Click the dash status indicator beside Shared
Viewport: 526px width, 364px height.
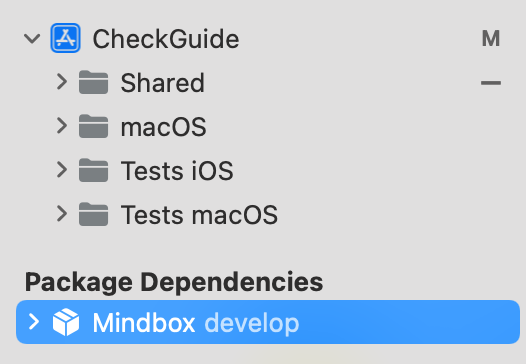491,83
